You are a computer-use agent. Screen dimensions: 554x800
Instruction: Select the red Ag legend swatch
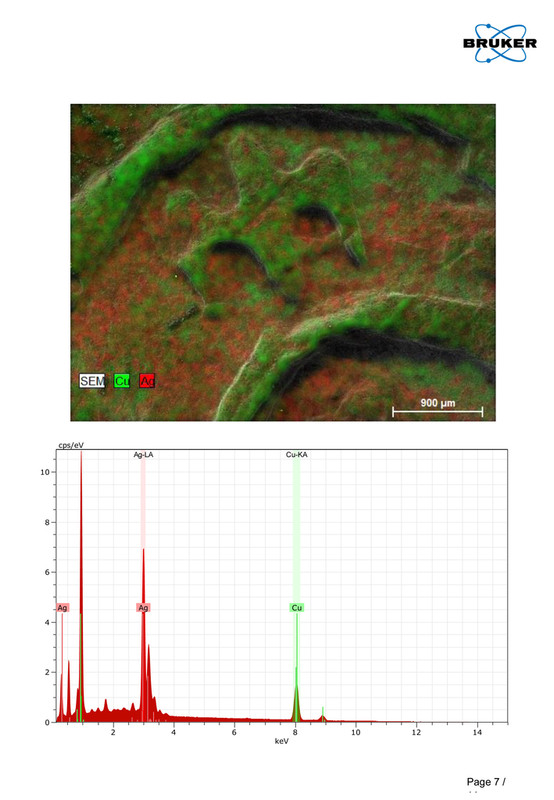(x=147, y=381)
